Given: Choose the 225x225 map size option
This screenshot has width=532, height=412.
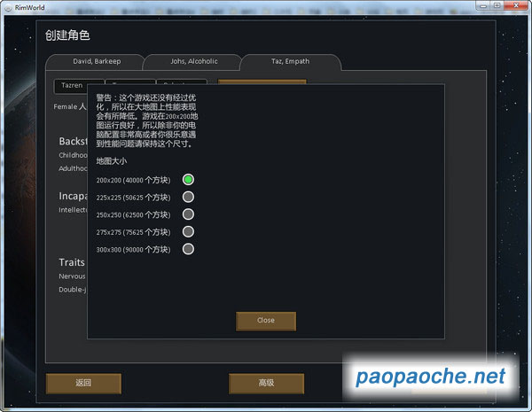Looking at the screenshot, I should [x=188, y=197].
